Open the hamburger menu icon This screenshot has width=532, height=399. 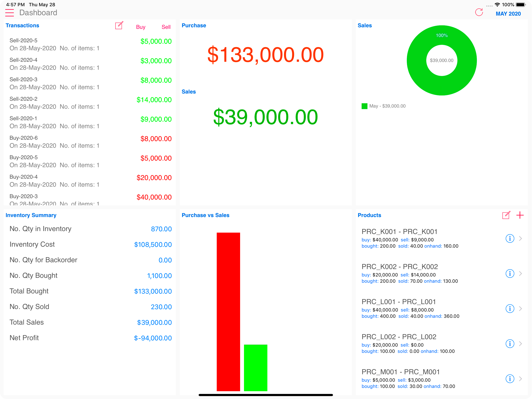[10, 13]
